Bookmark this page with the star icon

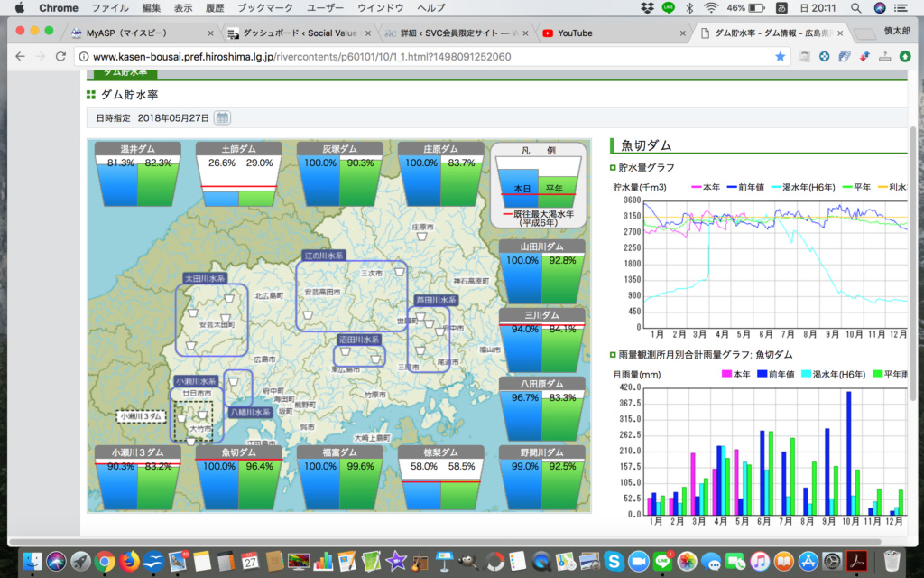tap(780, 56)
